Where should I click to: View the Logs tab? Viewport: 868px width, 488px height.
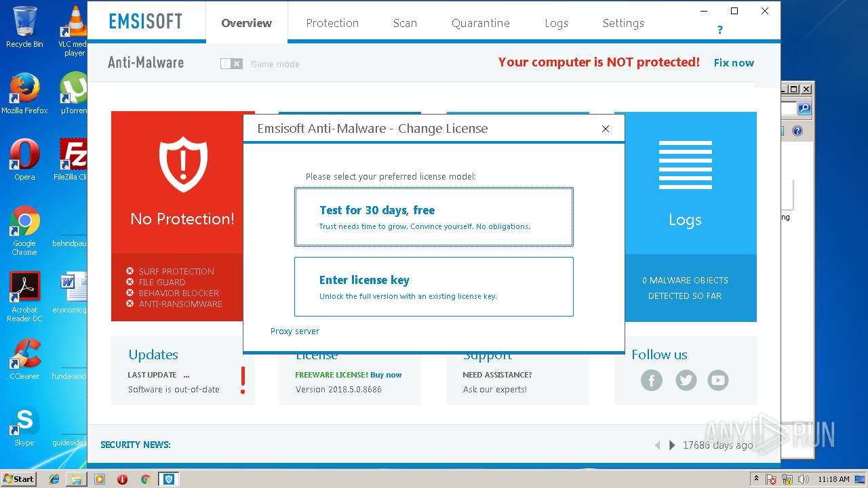pyautogui.click(x=556, y=23)
